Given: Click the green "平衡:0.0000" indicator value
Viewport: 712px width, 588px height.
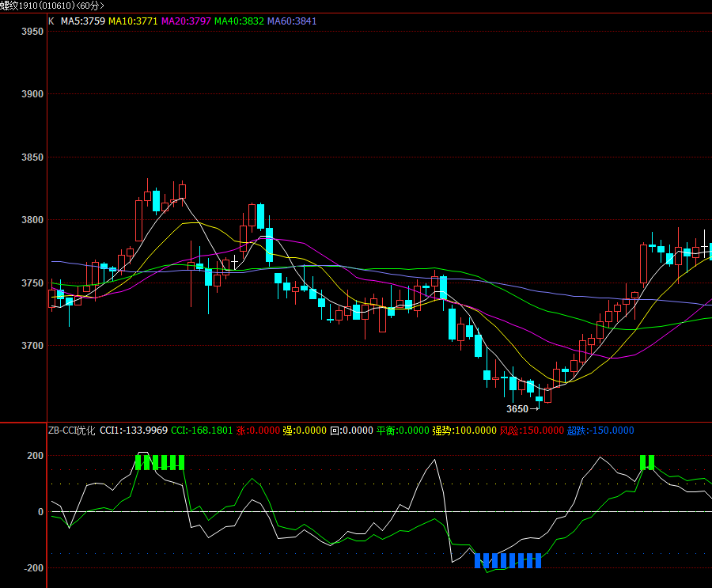Looking at the screenshot, I should tap(403, 431).
